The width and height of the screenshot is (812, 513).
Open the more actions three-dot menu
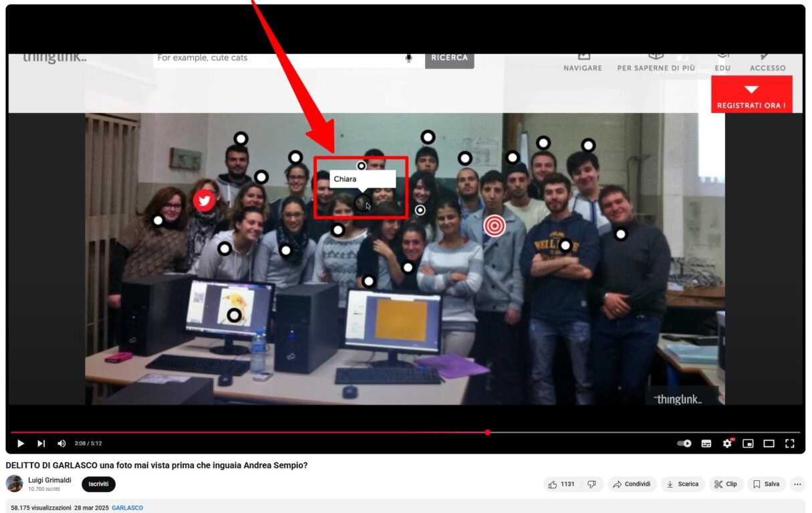(x=797, y=484)
